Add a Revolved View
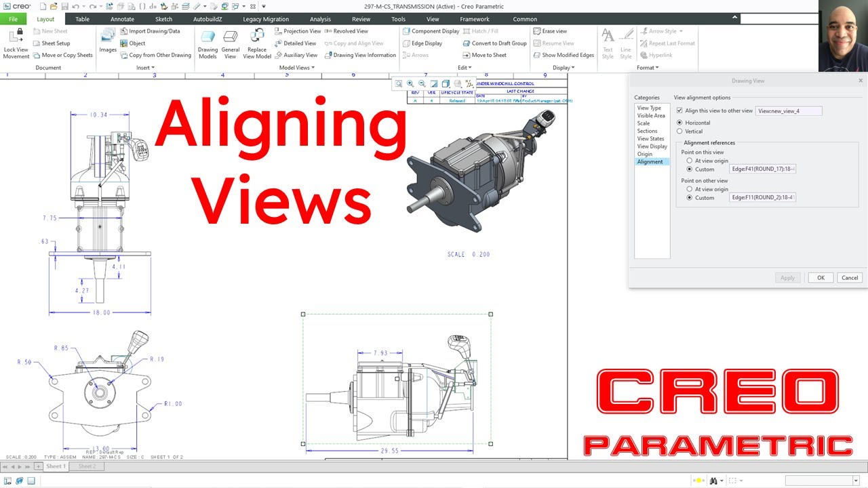868x488 pixels. pos(347,31)
